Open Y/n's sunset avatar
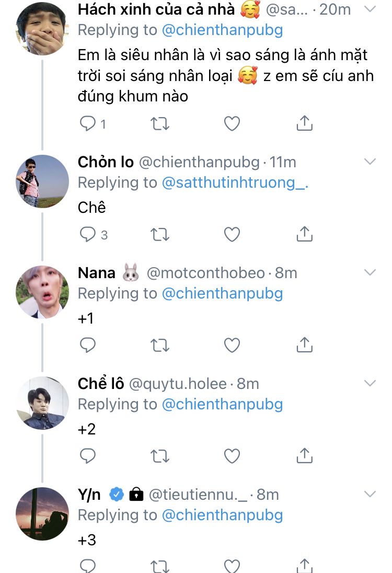 [x=42, y=513]
